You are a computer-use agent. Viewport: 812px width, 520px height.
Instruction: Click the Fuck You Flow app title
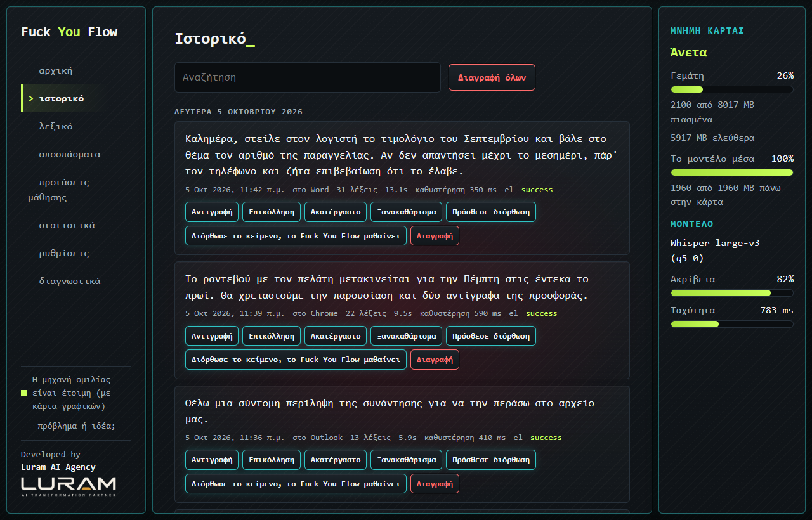[69, 32]
